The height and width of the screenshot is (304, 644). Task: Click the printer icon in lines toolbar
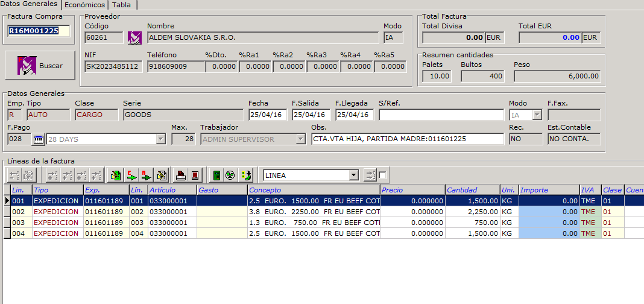click(181, 176)
